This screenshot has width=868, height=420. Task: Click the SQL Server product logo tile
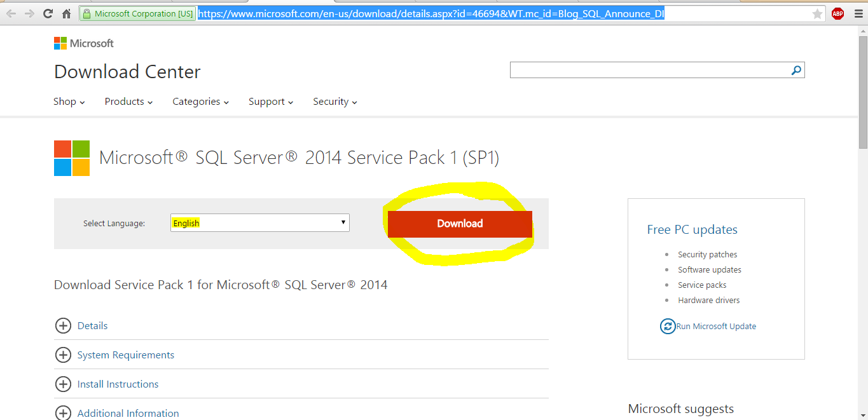(72, 158)
